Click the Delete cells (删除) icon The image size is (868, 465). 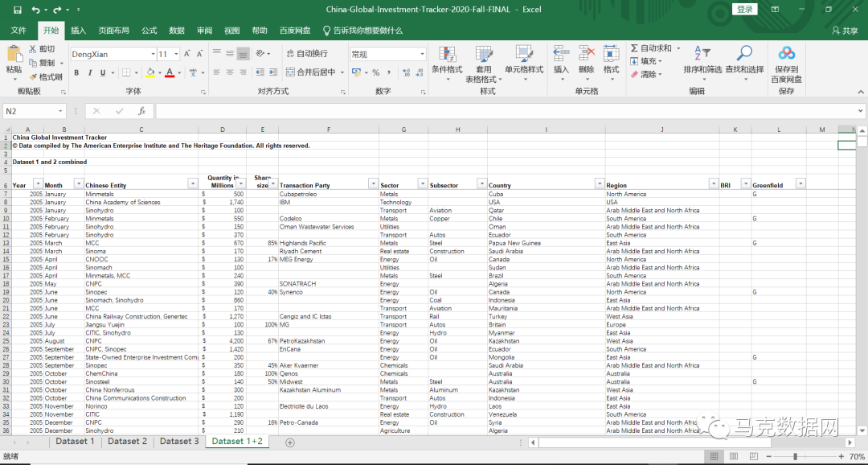click(x=586, y=54)
